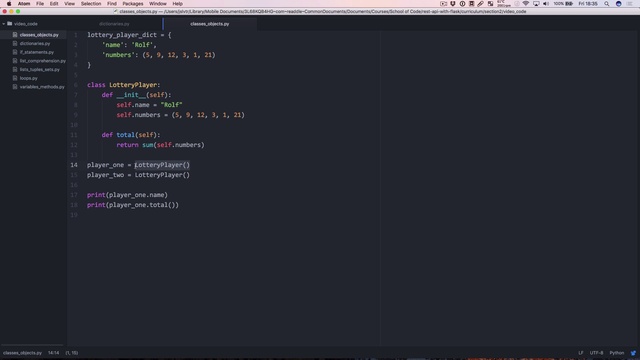Switch to the classes_objects.py tab
640x360 pixels.
tap(210, 24)
